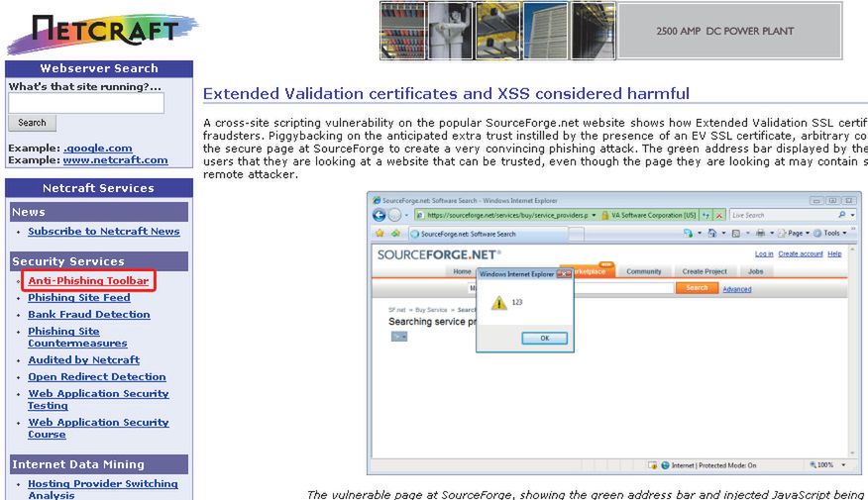Screen dimensions: 868x500
Task: Click the first data center banner photo
Action: [403, 31]
